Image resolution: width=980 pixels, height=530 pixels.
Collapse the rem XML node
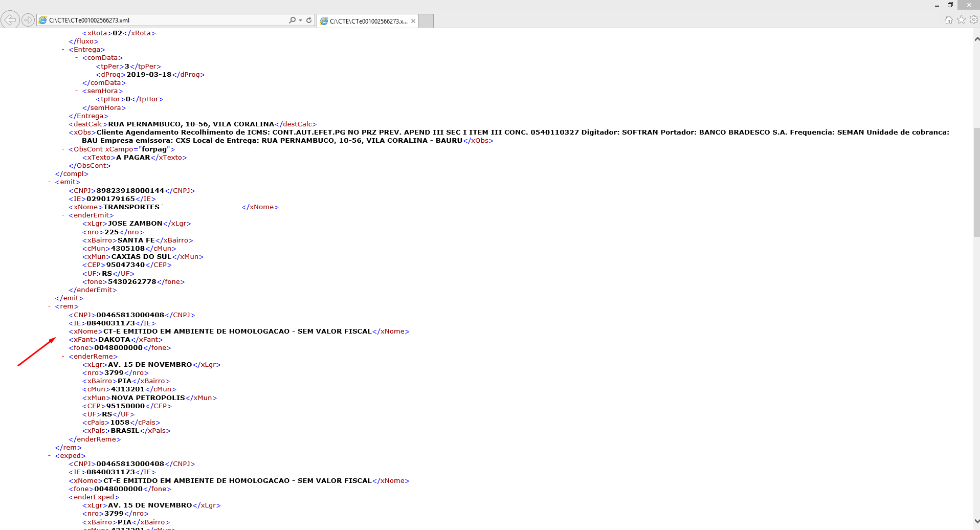click(50, 306)
